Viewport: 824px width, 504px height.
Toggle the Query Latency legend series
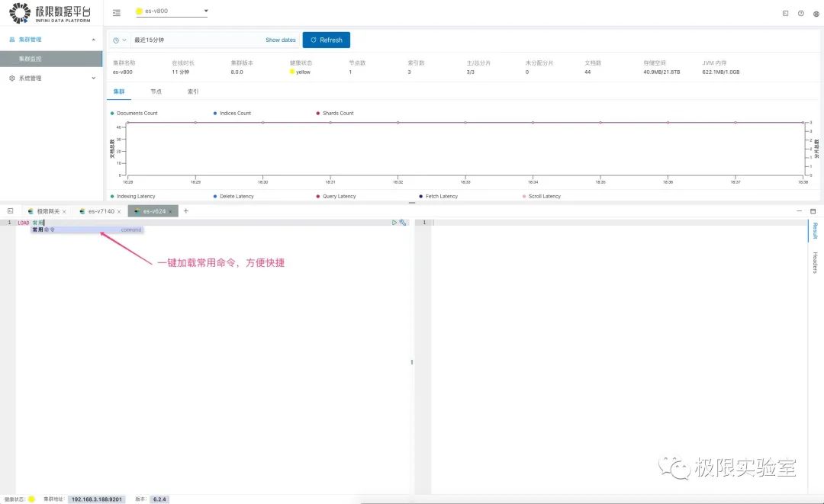point(336,197)
